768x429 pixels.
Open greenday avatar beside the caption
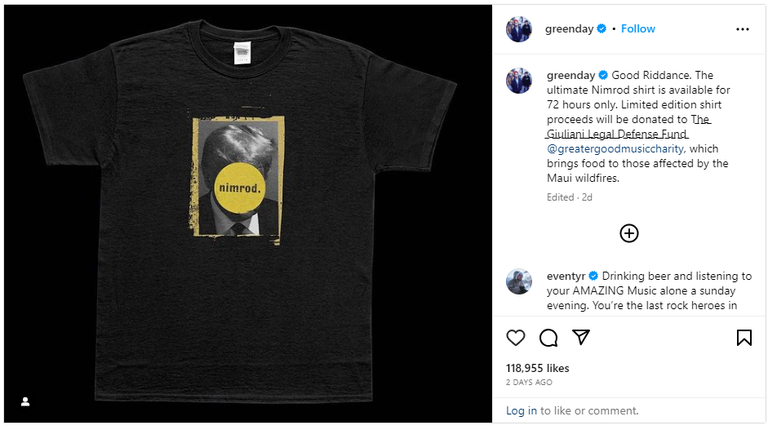[519, 80]
